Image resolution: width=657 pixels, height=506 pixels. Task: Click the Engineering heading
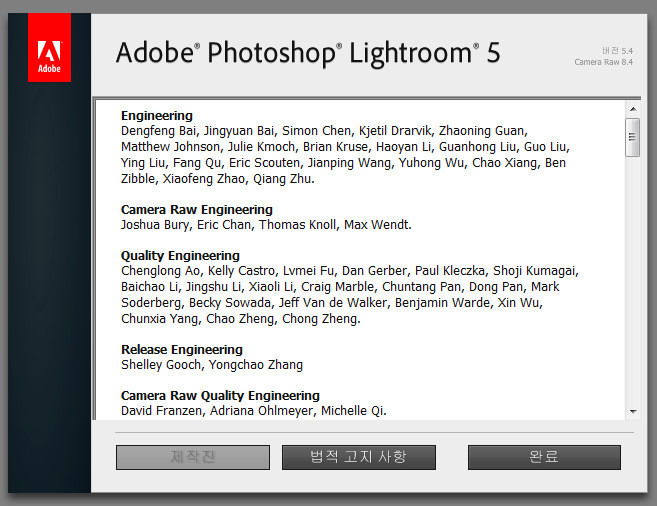click(157, 116)
